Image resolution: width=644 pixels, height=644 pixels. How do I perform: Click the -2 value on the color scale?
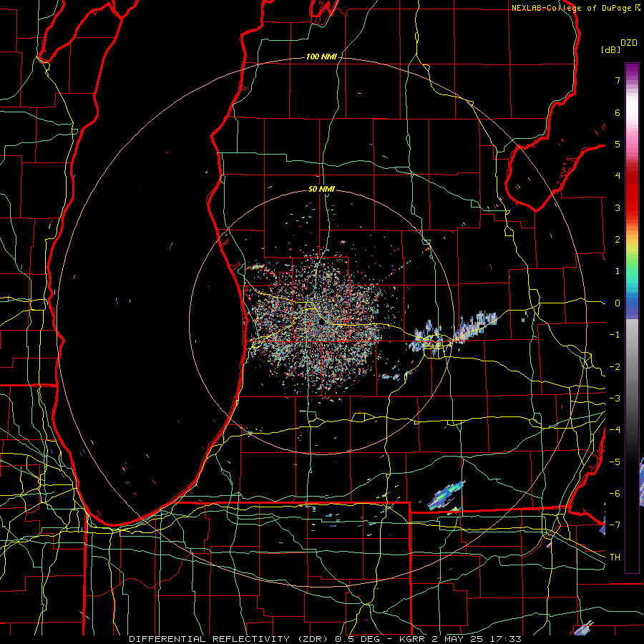615,367
